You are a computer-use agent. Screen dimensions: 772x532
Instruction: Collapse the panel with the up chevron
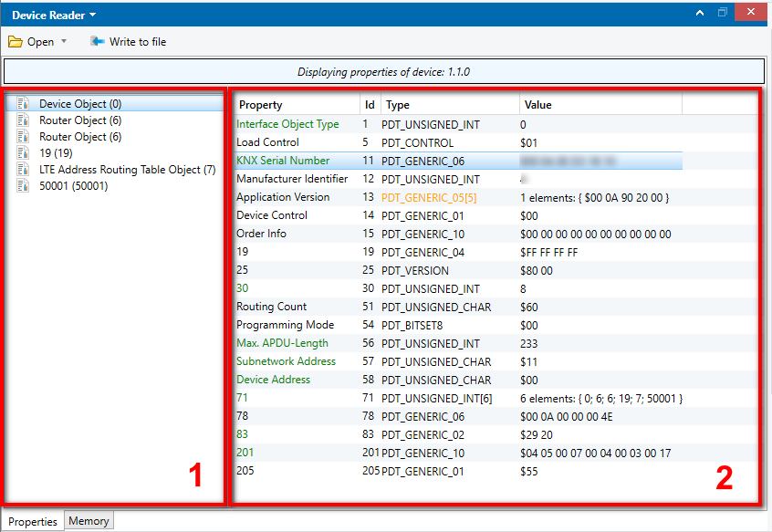(x=700, y=13)
